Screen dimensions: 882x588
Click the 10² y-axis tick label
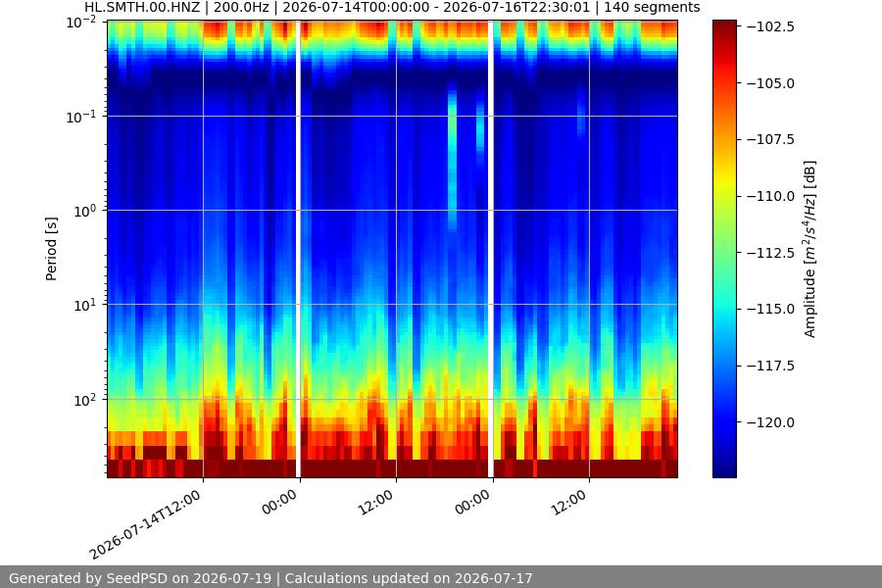(x=84, y=400)
